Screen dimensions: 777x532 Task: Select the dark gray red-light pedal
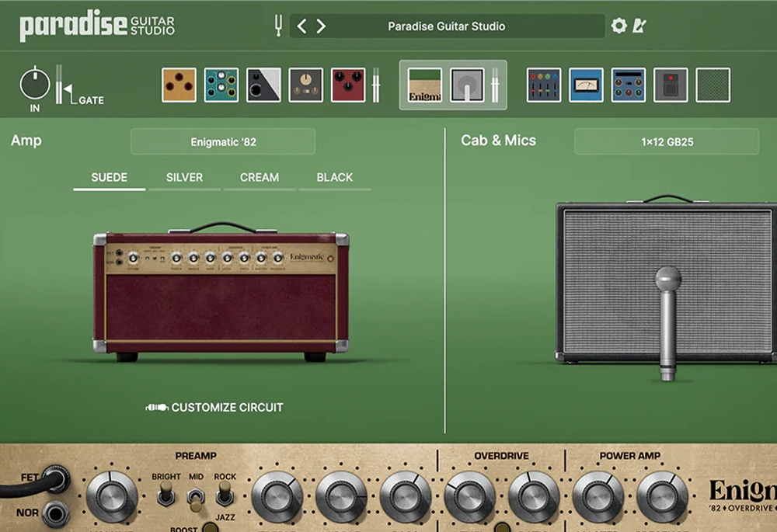click(671, 85)
